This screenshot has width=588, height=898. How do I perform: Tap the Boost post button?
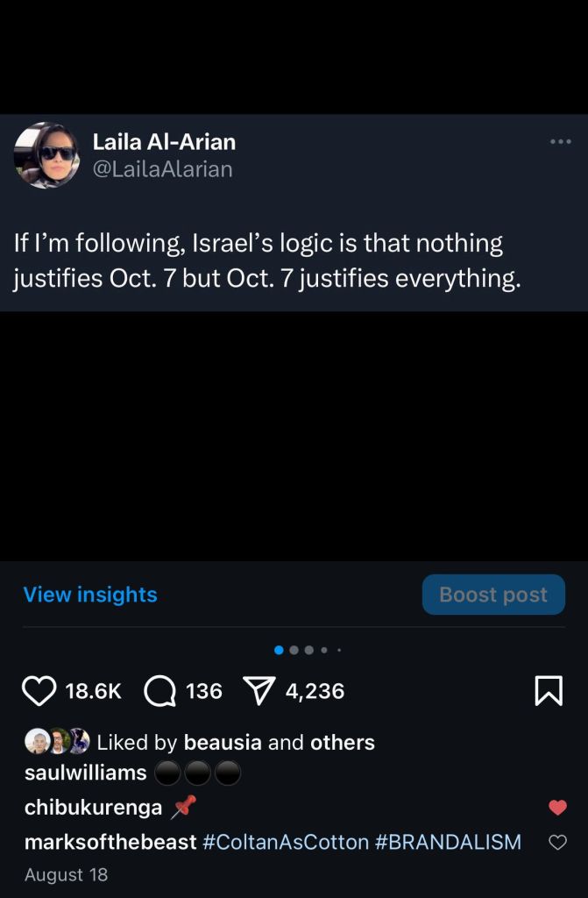coord(493,595)
